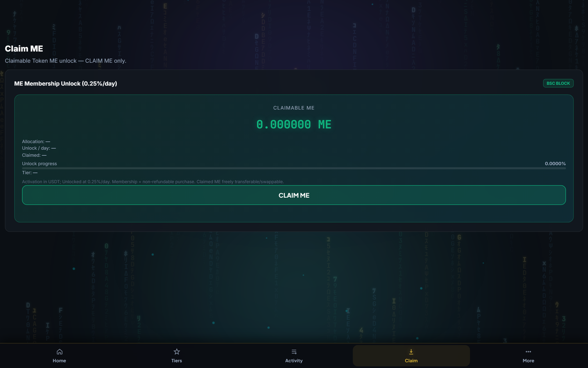Screen dimensions: 588x368
Task: Click the More three-dots icon
Action: [528, 352]
